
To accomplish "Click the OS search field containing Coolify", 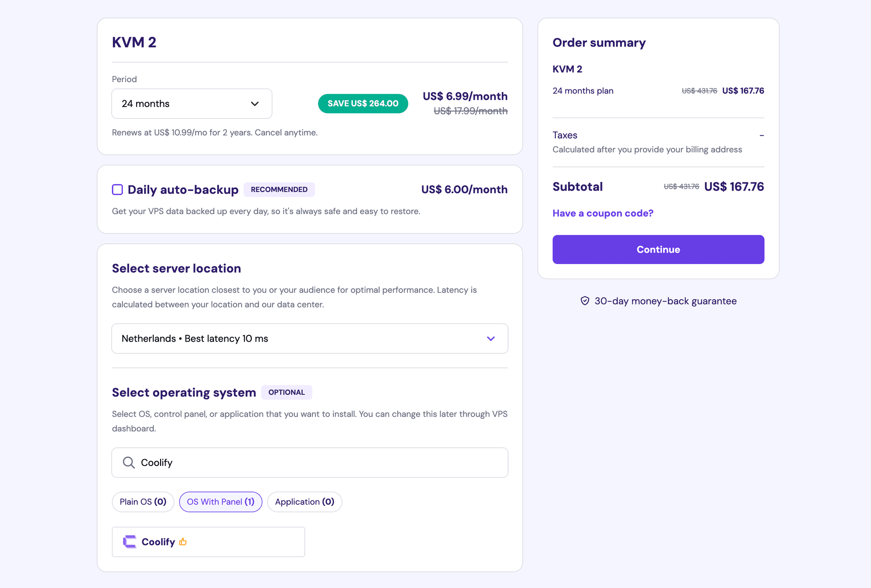I will pos(310,462).
